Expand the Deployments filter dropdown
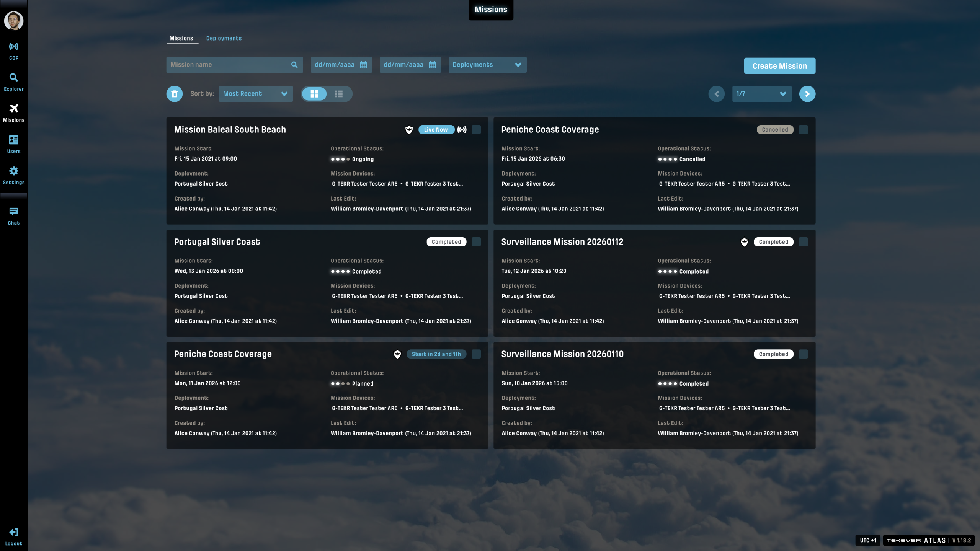This screenshot has width=980, height=551. pos(487,65)
